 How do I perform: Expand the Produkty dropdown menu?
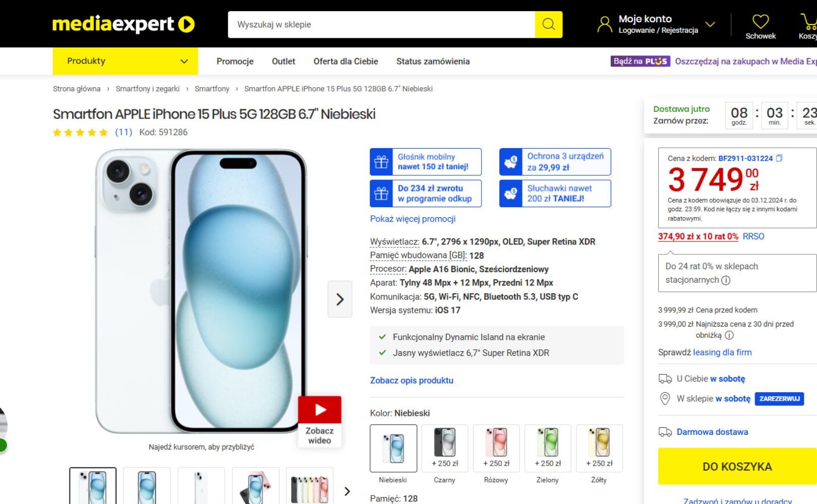click(126, 61)
